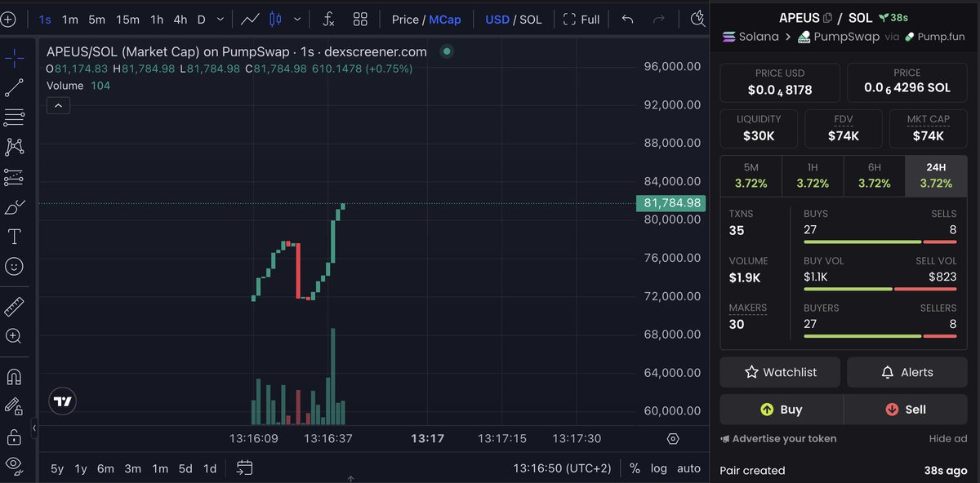The image size is (980, 483).
Task: Set date range to 1d
Action: (210, 468)
